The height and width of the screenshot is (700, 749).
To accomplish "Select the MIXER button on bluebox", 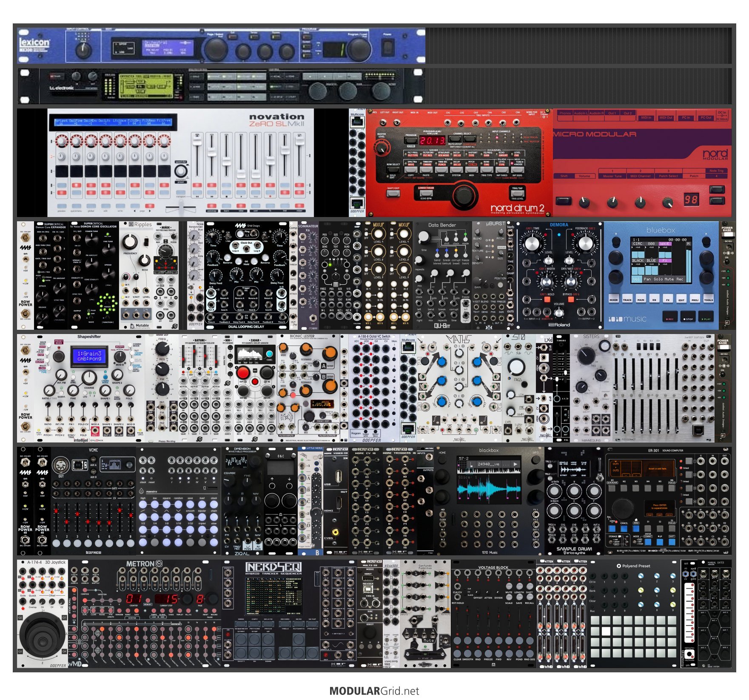I will (614, 299).
